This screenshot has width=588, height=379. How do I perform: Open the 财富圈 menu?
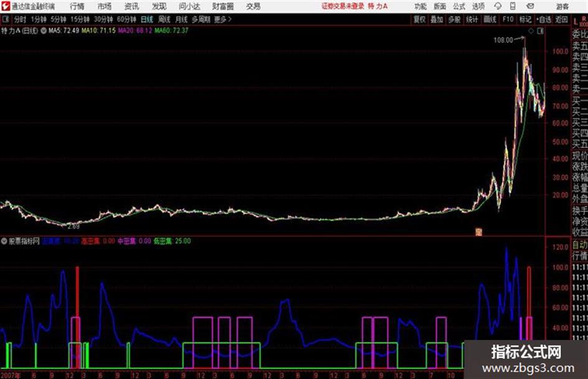[x=223, y=6]
